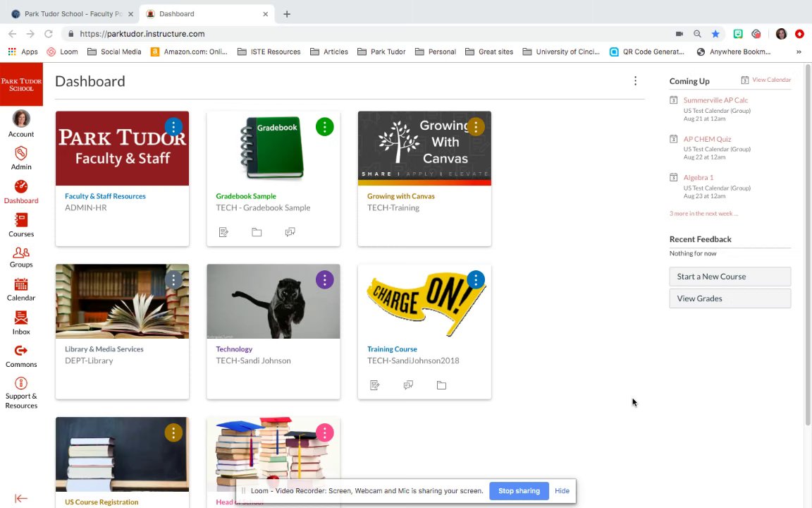
Task: Collapse the global navigation sidebar arrow
Action: coord(21,498)
